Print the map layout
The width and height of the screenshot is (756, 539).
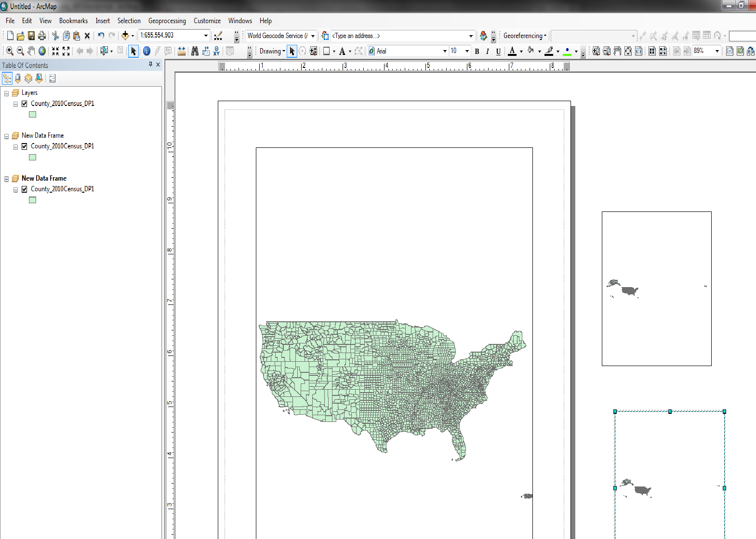(x=42, y=36)
